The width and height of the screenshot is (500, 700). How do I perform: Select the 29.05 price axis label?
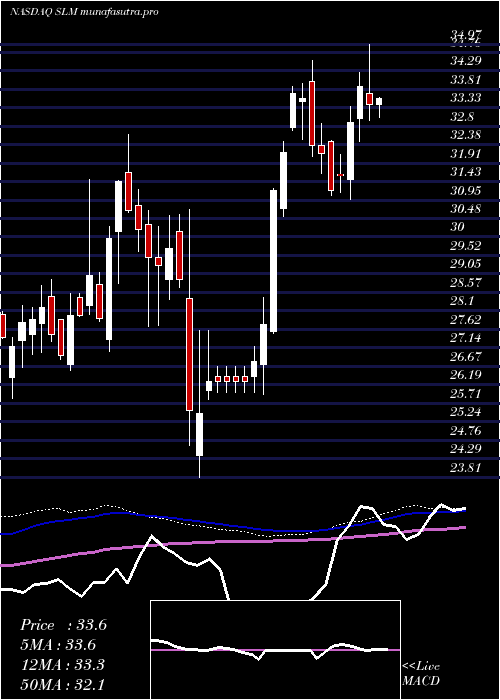tap(466, 264)
